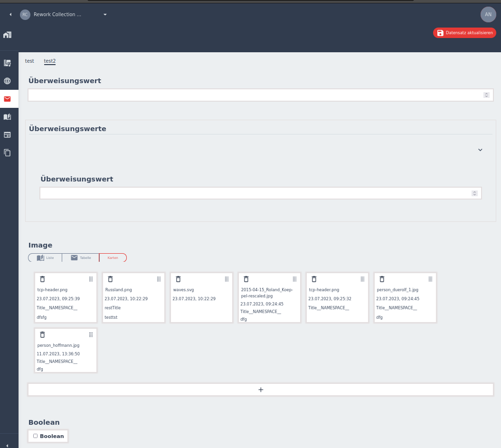This screenshot has height=448, width=501.
Task: Delete the person_duerolf_1.jpg card
Action: coord(382,279)
